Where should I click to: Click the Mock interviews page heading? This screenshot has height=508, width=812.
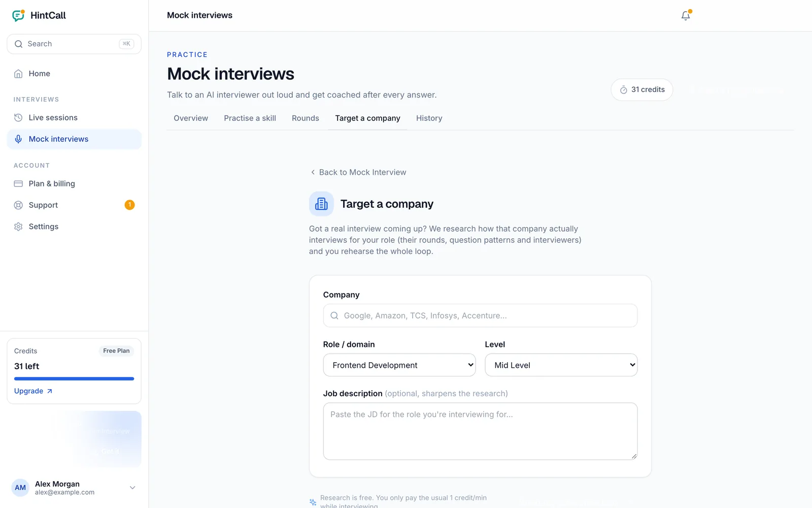(230, 74)
